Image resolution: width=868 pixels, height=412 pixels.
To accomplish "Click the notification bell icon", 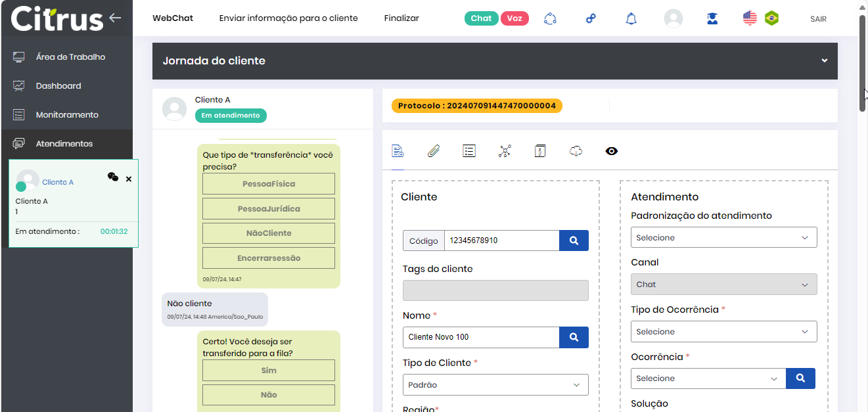I will pos(631,18).
